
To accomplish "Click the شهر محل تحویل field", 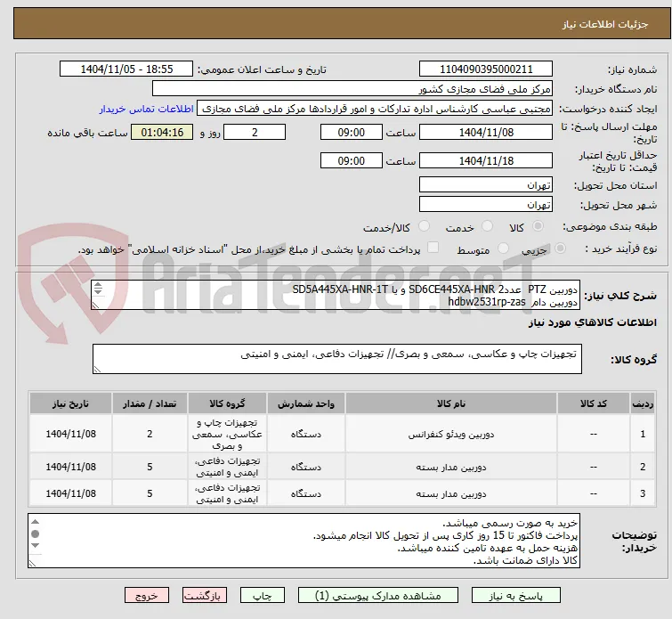I will pyautogui.click(x=486, y=205).
